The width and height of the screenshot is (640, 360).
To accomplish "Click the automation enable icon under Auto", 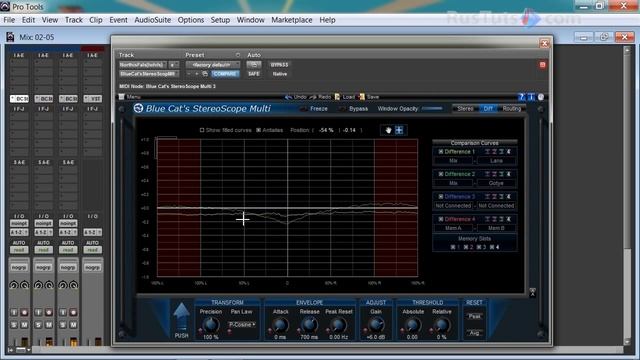I will (x=254, y=64).
